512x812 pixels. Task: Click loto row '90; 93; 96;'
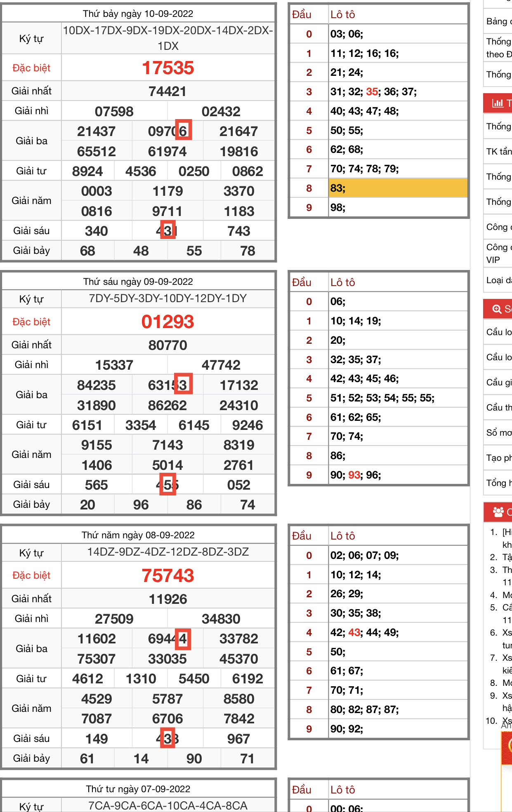(398, 475)
